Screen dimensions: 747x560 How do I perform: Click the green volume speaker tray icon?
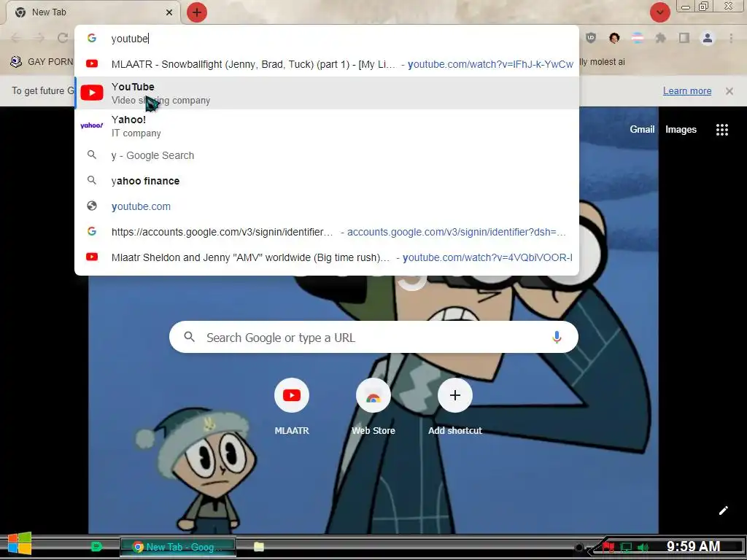[x=643, y=547]
